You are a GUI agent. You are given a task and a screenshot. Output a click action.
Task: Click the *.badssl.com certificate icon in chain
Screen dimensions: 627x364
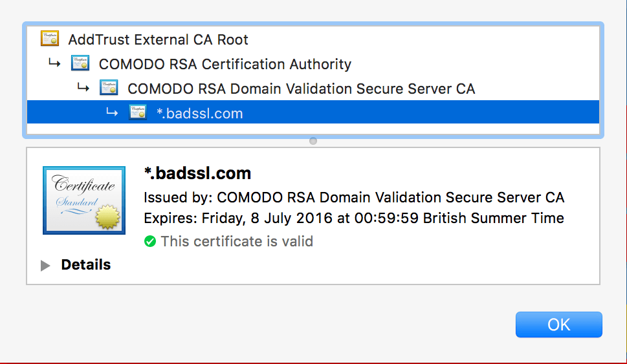(x=138, y=112)
